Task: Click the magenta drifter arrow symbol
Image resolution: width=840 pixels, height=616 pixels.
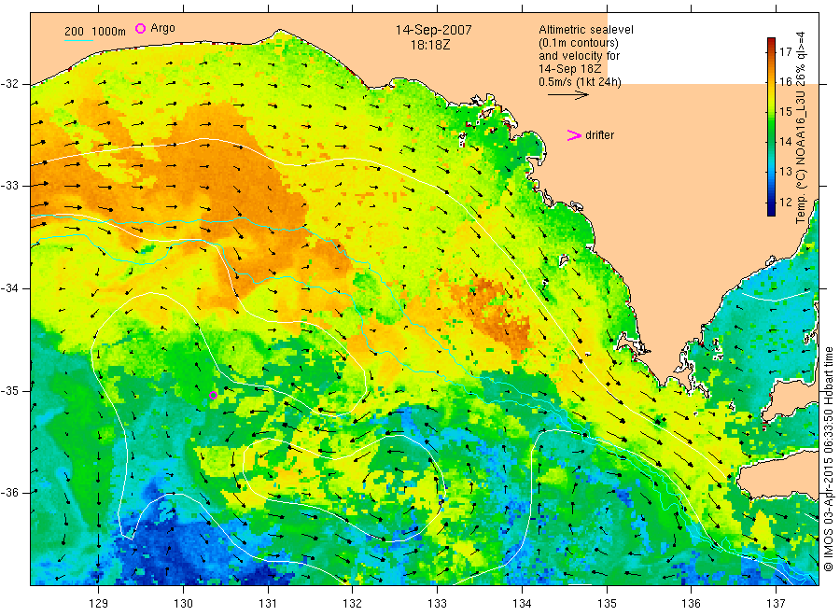Action: 574,135
